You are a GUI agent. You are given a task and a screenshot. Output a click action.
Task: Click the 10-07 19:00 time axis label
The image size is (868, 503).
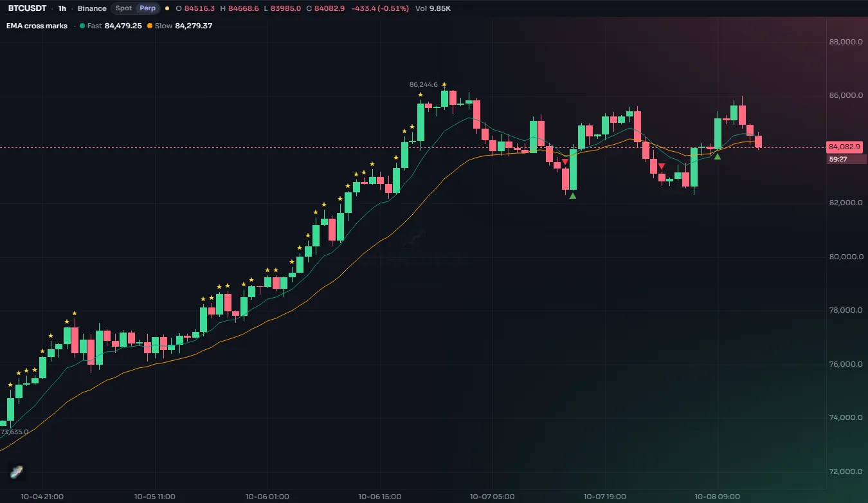(x=605, y=497)
